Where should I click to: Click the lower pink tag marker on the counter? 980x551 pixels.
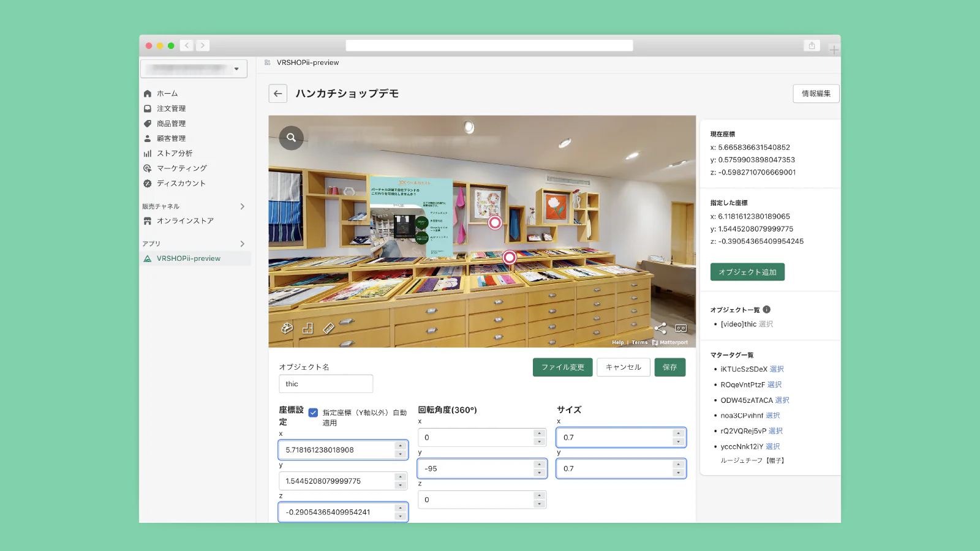[x=509, y=258]
